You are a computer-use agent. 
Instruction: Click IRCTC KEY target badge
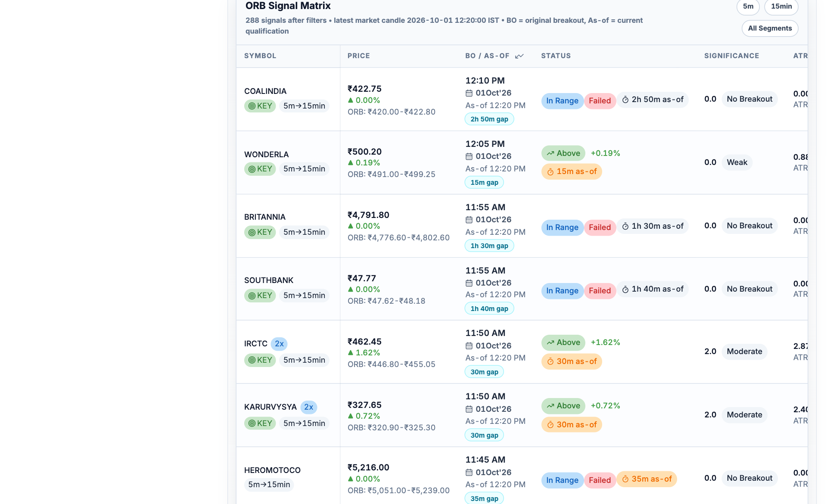click(x=260, y=360)
